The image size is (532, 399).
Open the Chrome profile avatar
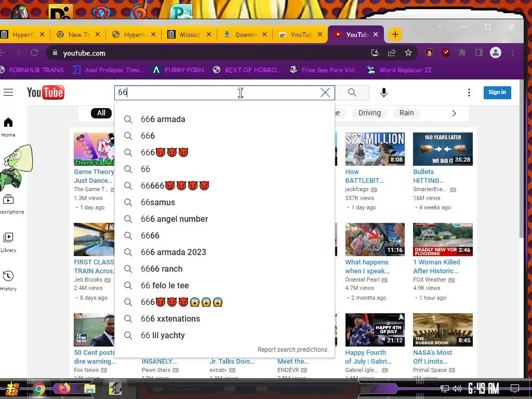pos(495,52)
